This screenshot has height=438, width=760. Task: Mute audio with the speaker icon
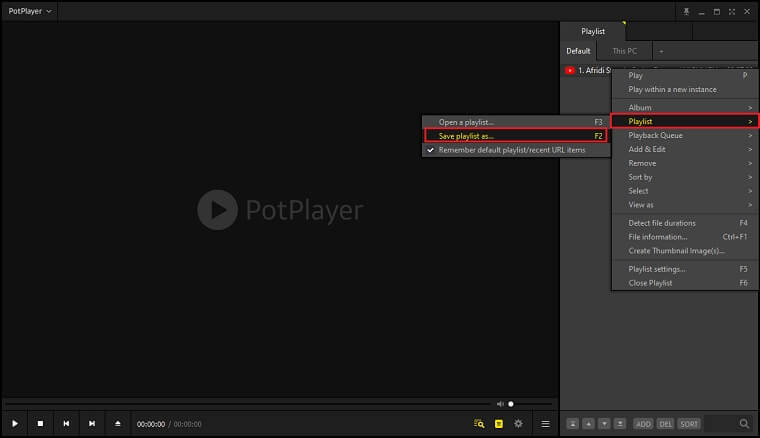tap(500, 404)
